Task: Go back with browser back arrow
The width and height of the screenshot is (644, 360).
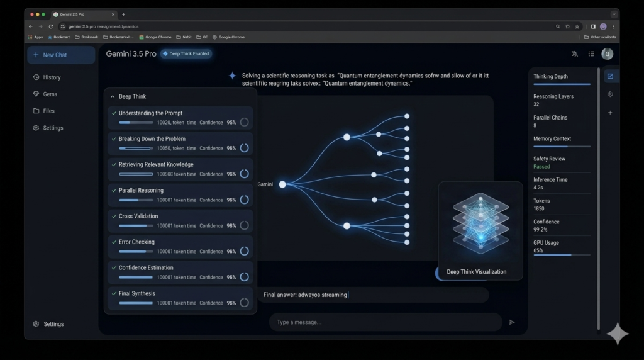Action: (x=30, y=26)
